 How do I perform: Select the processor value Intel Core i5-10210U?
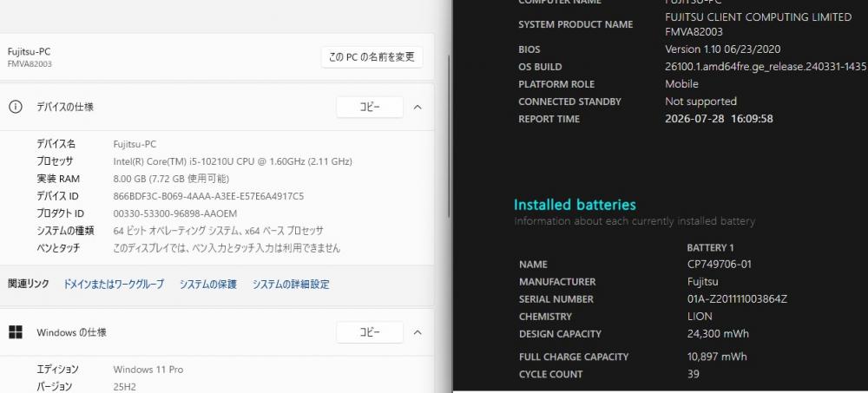click(x=233, y=161)
